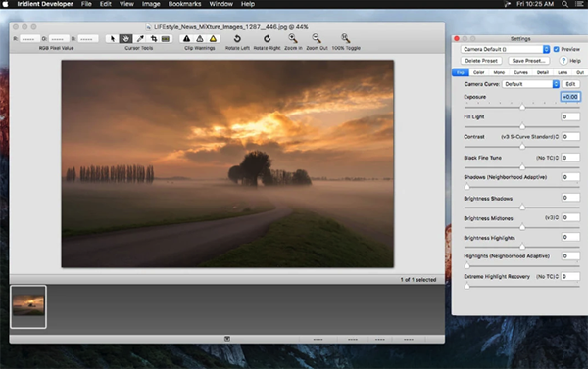Click the Shadows Neighborhood Adaptive slider handle

coord(466,187)
